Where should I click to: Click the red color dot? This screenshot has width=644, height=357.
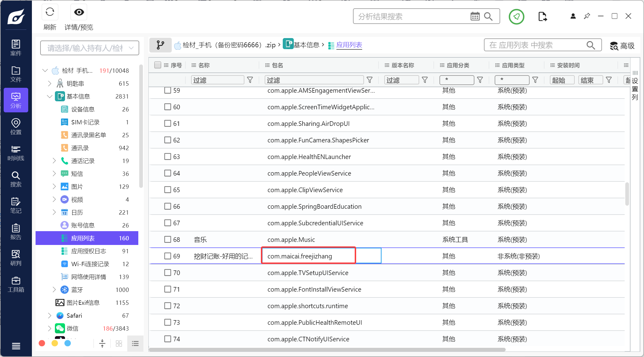42,343
